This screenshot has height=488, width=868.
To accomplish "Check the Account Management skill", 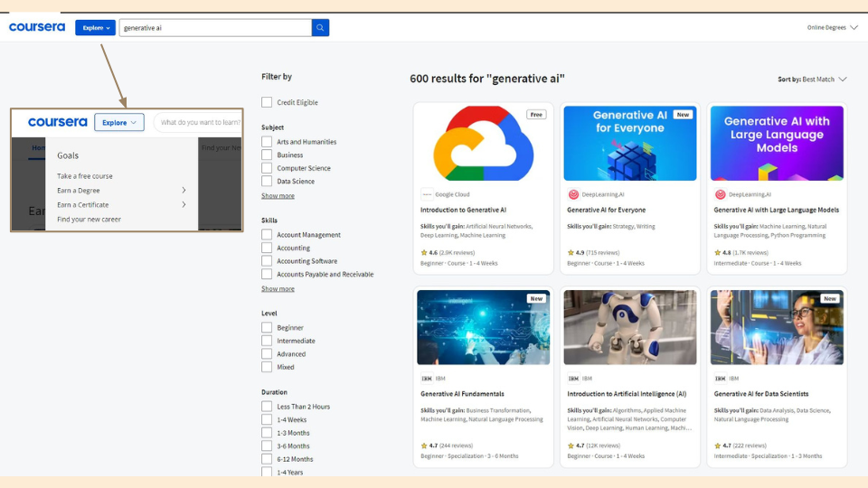I will click(267, 235).
